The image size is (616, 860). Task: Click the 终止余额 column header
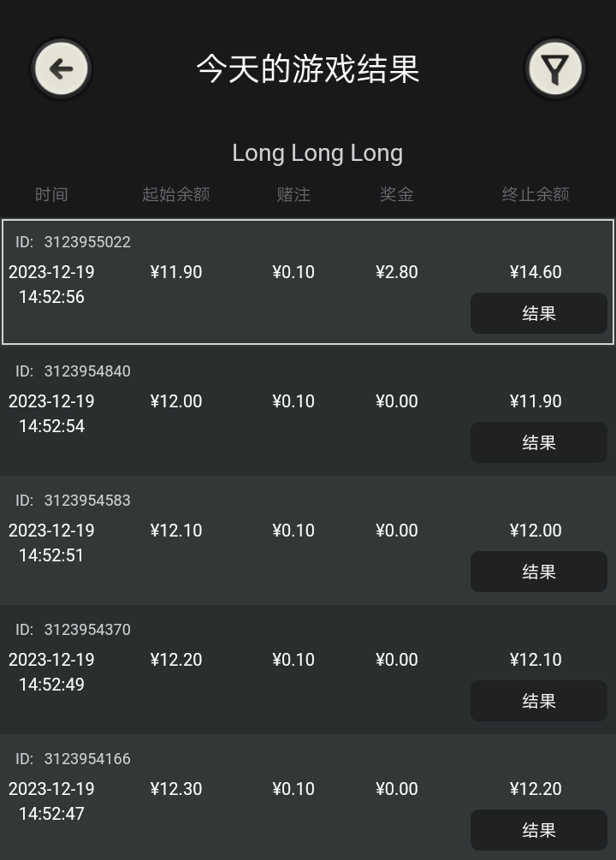pos(536,194)
